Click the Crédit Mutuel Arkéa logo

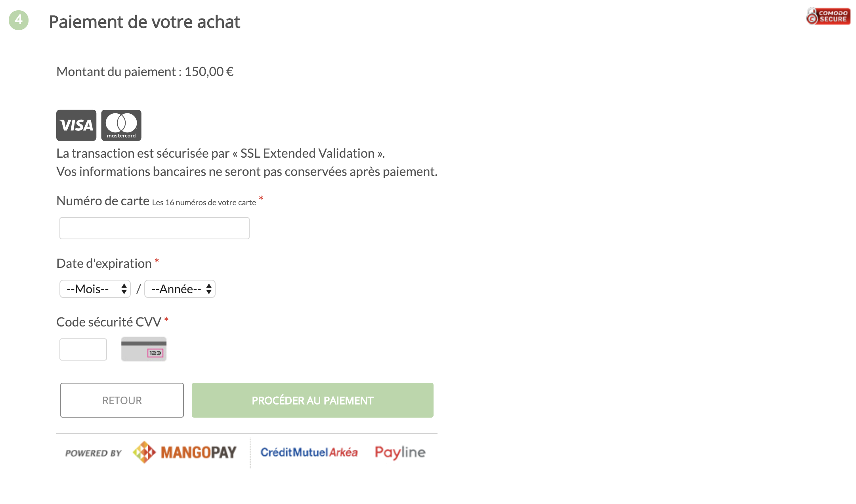309,452
